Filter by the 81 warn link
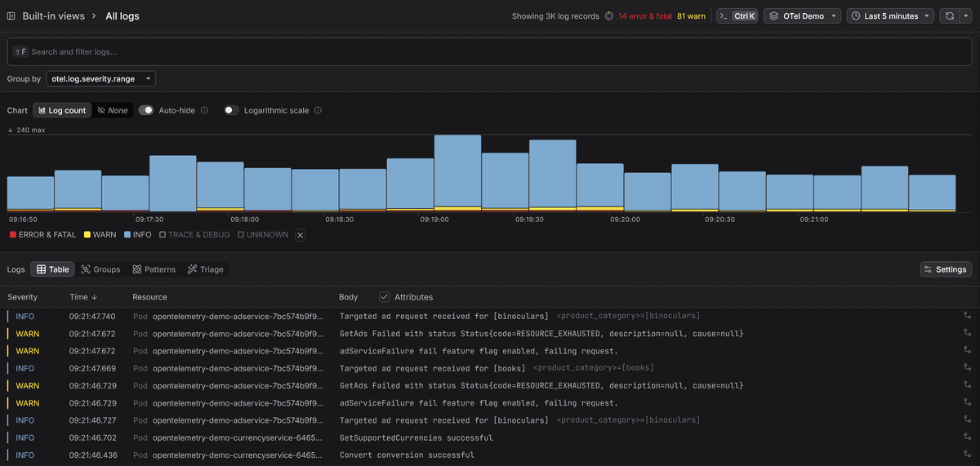Image resolution: width=980 pixels, height=466 pixels. tap(691, 16)
